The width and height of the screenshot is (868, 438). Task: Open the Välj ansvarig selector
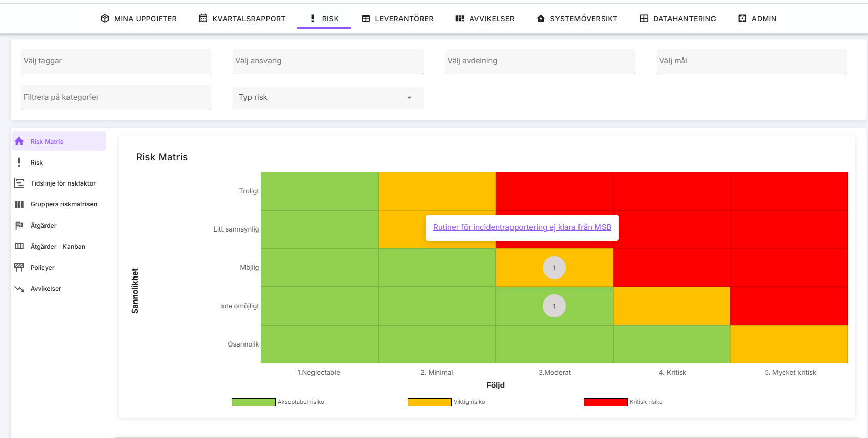pos(327,61)
